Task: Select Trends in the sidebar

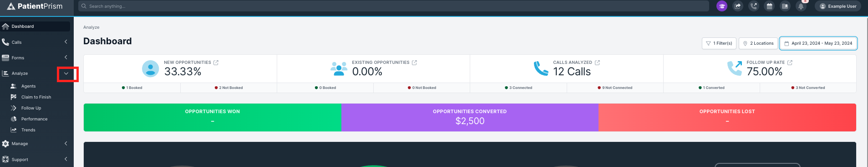Action: coord(28,130)
